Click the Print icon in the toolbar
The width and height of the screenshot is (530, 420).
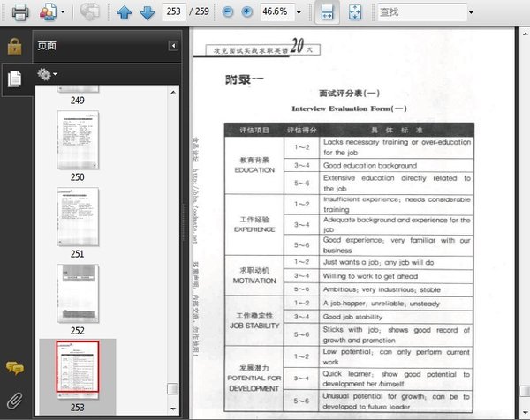click(19, 12)
